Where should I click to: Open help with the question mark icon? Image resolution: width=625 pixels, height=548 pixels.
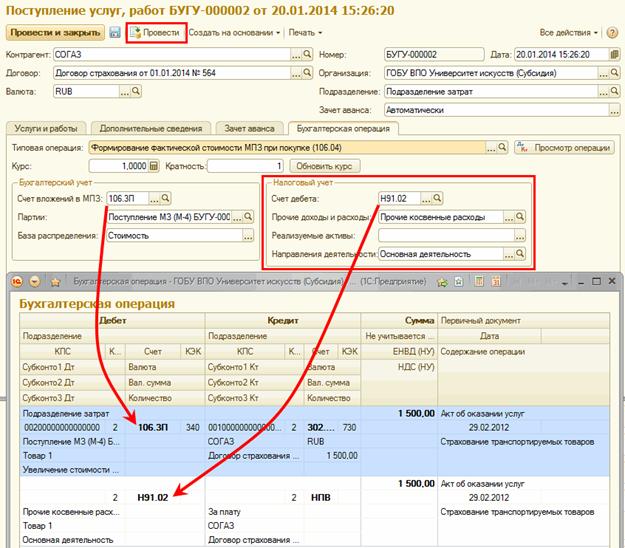click(x=610, y=33)
